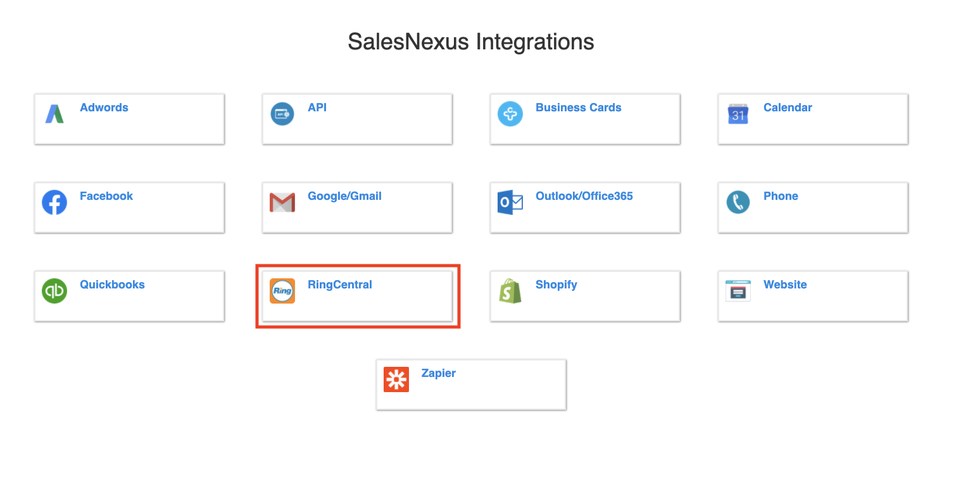The width and height of the screenshot is (980, 487).
Task: Click the Facebook logo icon
Action: (54, 202)
